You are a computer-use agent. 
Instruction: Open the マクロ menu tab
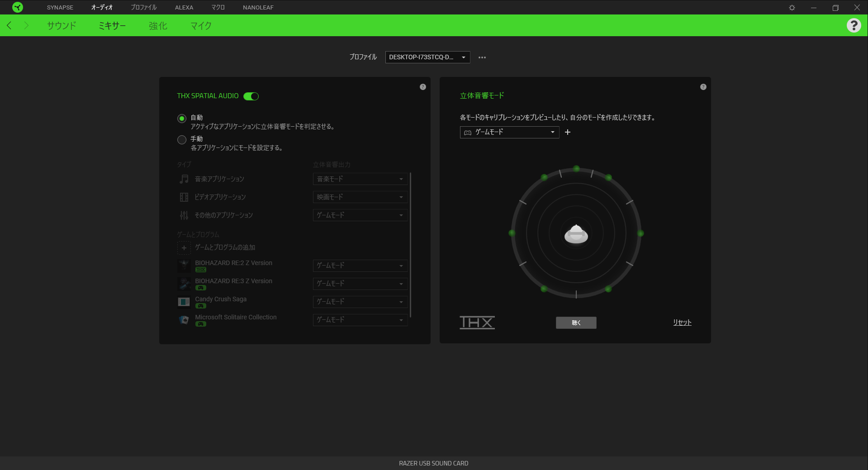pyautogui.click(x=218, y=7)
